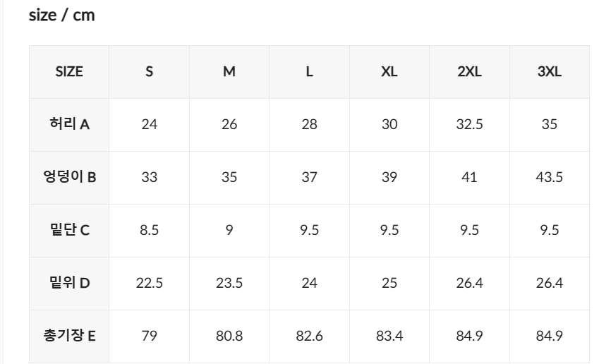Click the 총기장 E row label
The image size is (599, 364).
point(69,336)
